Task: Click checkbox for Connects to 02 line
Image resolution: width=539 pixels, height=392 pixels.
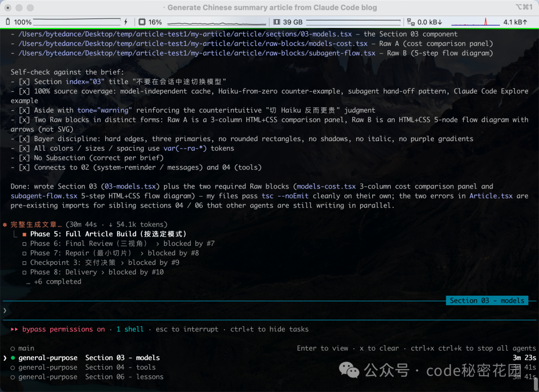Action: point(24,167)
